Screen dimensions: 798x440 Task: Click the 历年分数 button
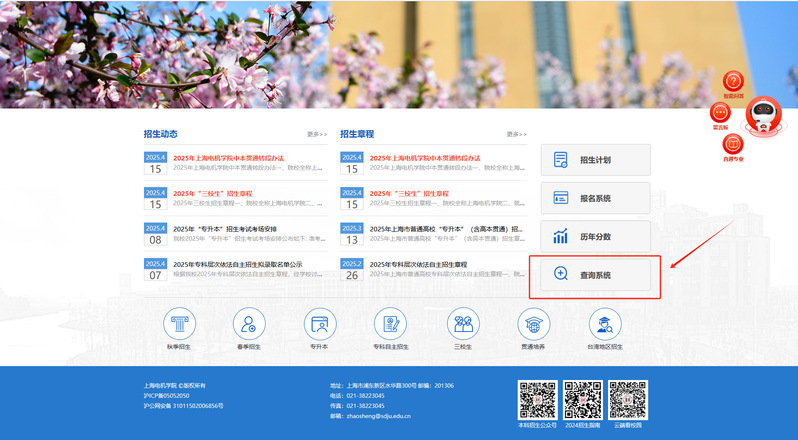[x=595, y=236]
